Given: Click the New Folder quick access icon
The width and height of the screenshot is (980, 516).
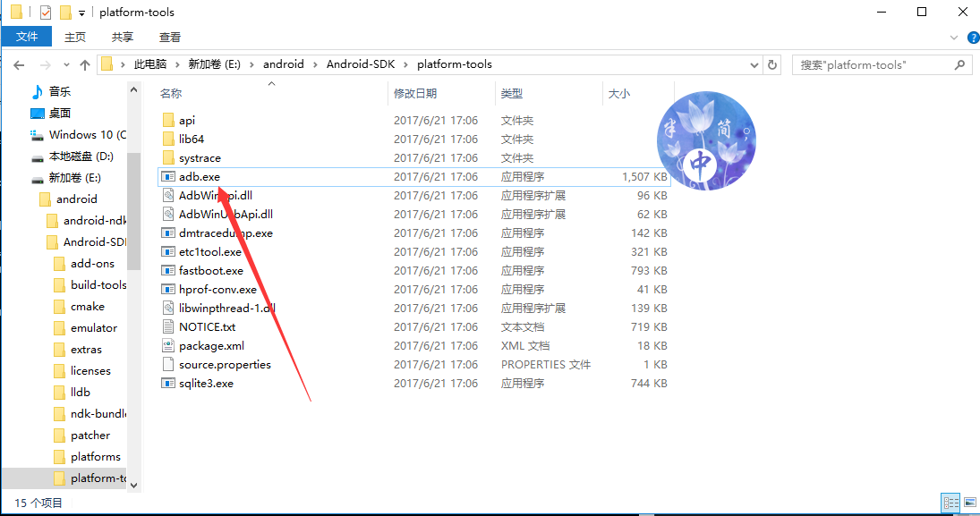Looking at the screenshot, I should pyautogui.click(x=65, y=12).
